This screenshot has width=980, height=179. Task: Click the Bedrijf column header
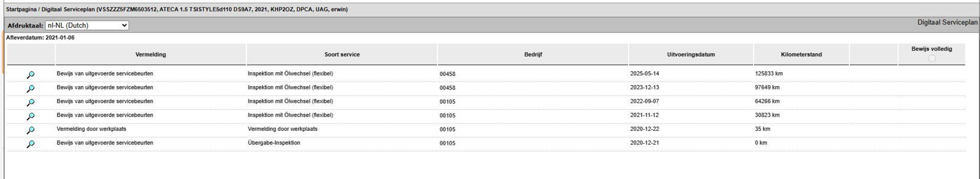tap(533, 54)
